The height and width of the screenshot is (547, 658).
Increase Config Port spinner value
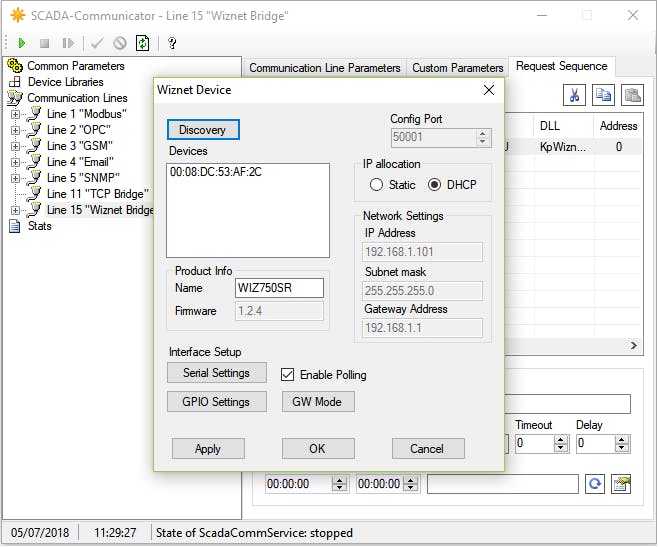tap(483, 133)
